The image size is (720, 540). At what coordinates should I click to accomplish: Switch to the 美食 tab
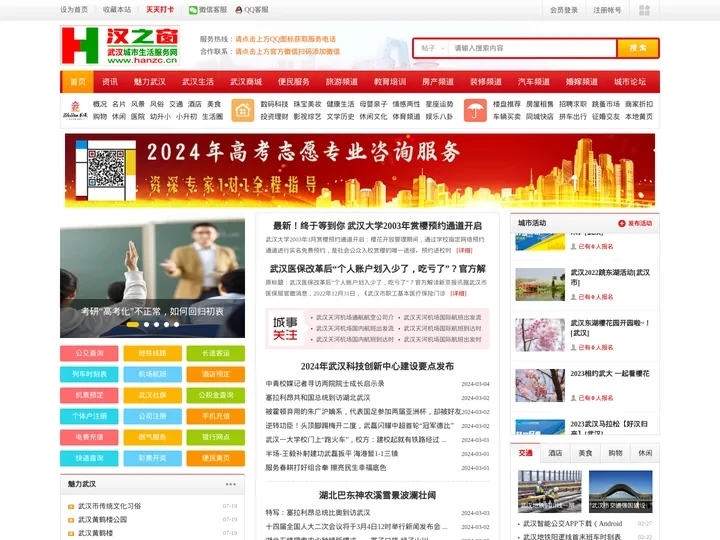tap(585, 453)
